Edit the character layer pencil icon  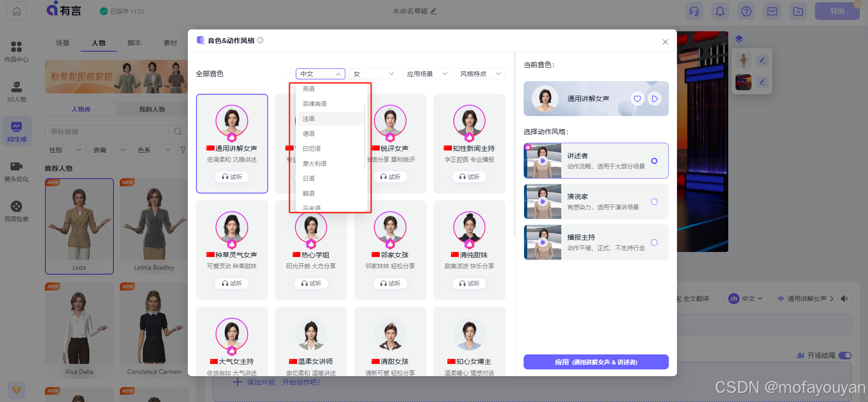[x=763, y=60]
